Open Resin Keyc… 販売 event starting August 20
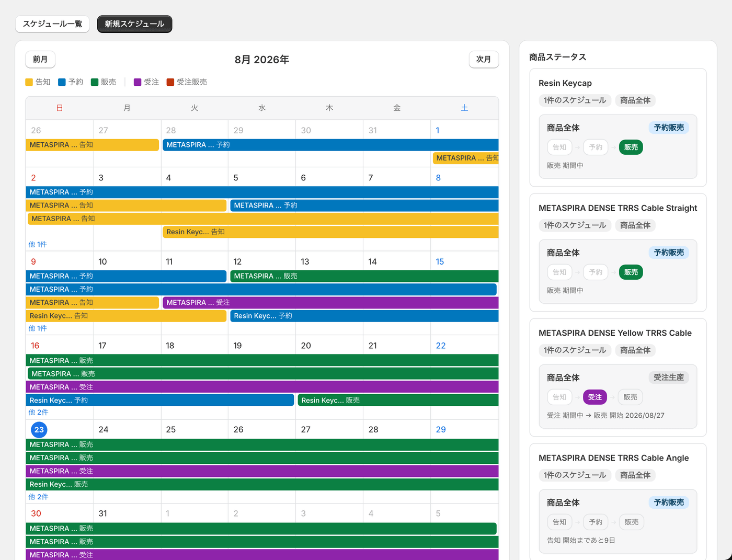The image size is (732, 560). click(398, 401)
